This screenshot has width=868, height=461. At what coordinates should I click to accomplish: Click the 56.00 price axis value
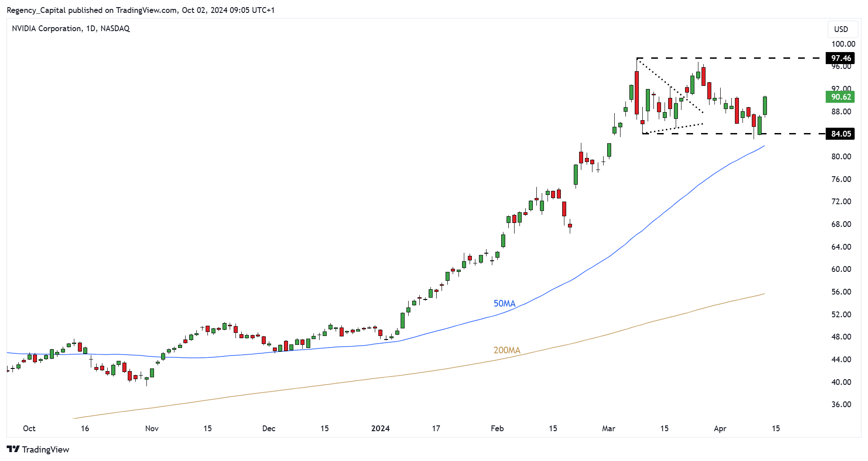click(841, 292)
